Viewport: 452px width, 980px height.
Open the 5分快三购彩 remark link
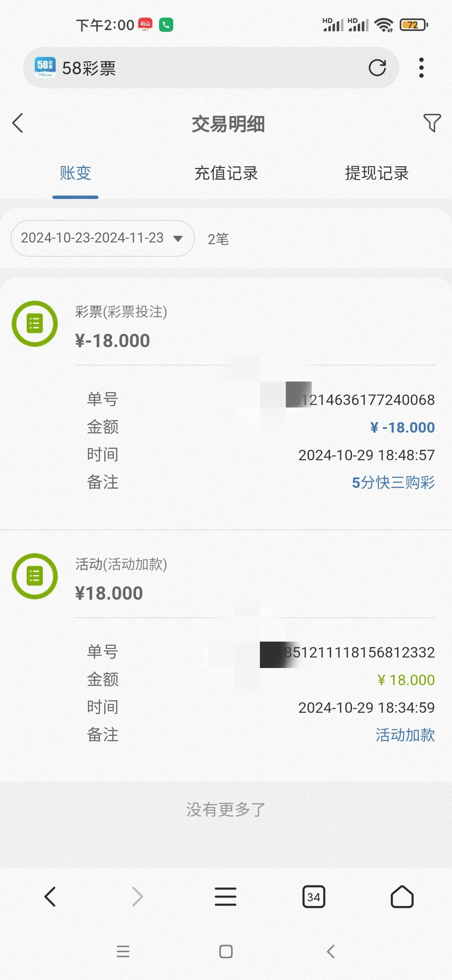click(393, 482)
